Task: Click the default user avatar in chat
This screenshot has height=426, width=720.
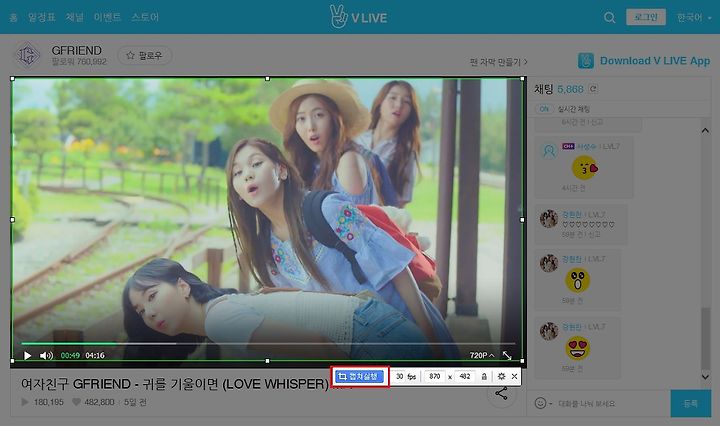Action: (x=549, y=151)
